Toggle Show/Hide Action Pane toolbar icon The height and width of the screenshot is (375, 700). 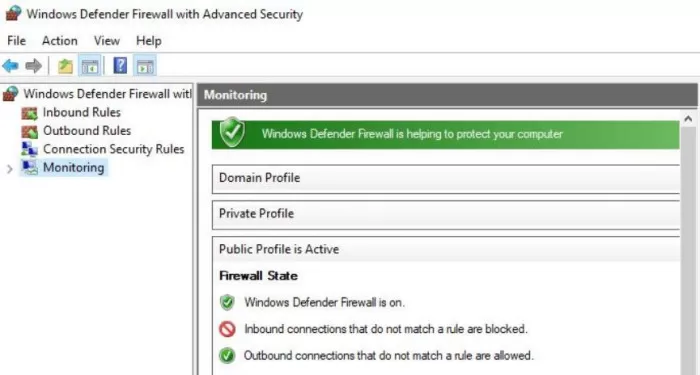[145, 66]
